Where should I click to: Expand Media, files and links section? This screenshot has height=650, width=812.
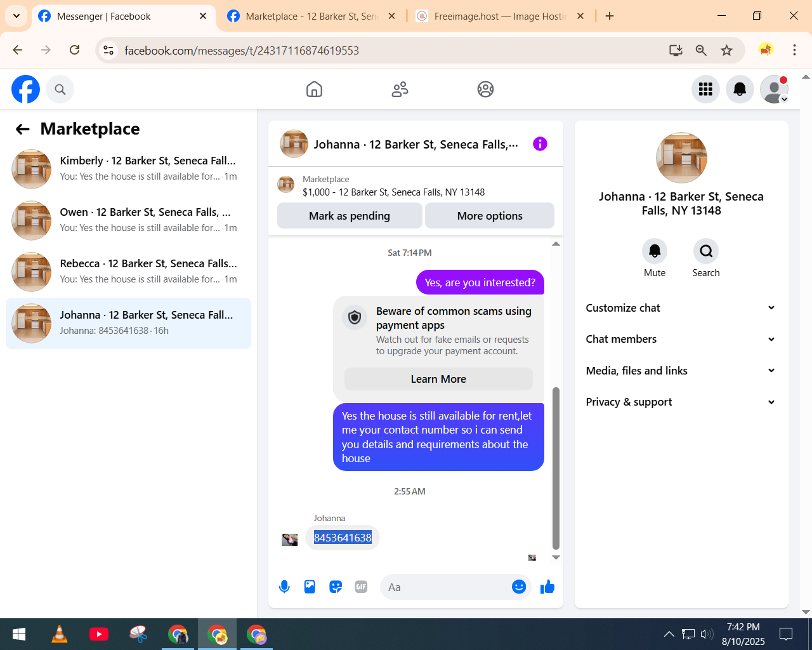coord(681,371)
